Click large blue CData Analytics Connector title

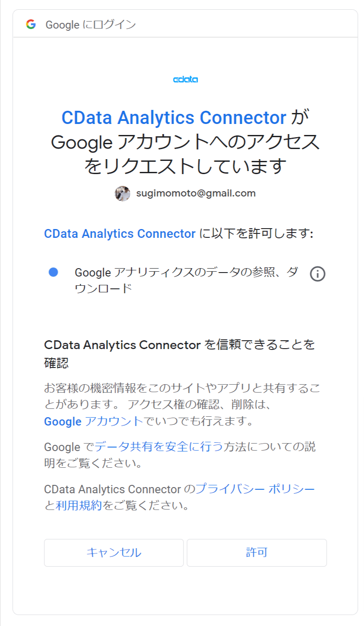[x=174, y=118]
